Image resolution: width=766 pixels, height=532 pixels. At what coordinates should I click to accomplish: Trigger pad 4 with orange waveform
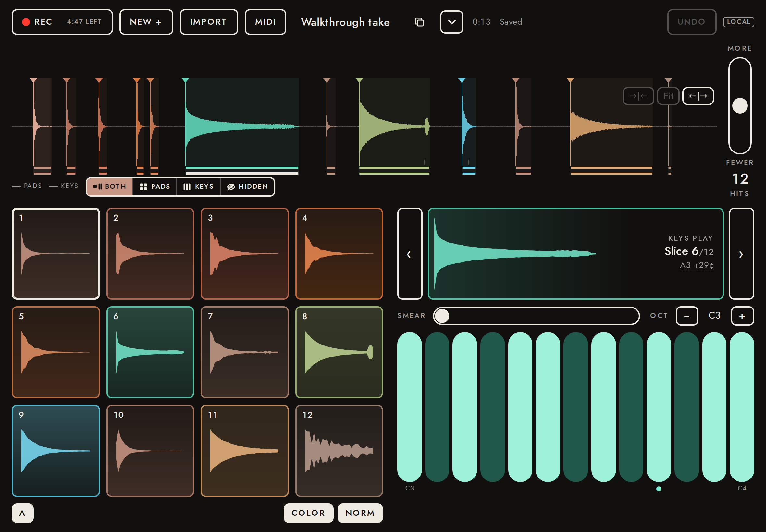point(339,254)
